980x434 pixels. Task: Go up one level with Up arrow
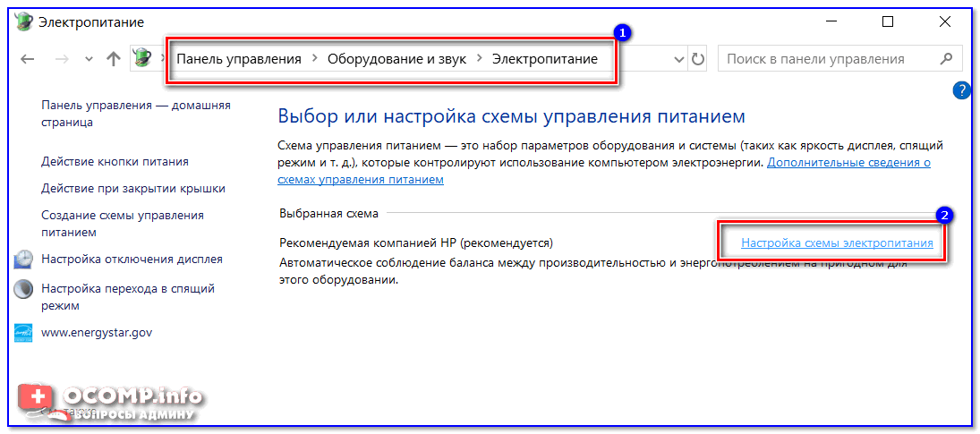[x=113, y=59]
